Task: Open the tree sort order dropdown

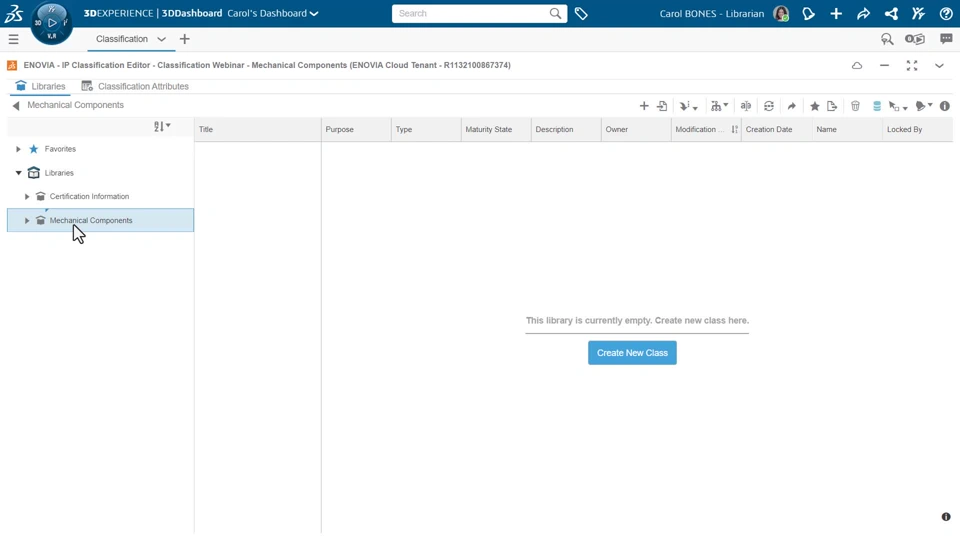Action: [x=162, y=126]
